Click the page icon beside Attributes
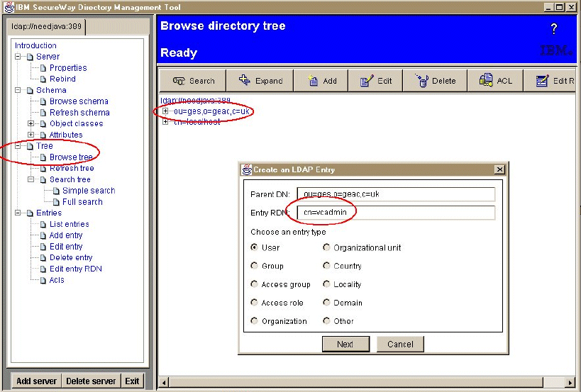 [43, 135]
